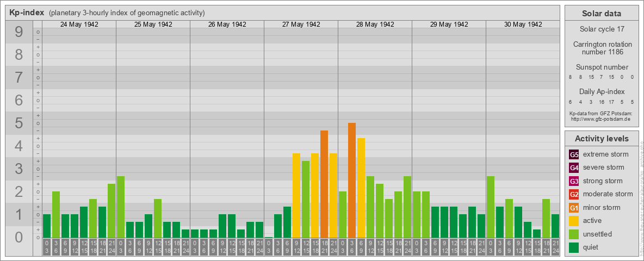644x261 pixels.
Task: Click the 24 May 3-6h light green bar
Action: 56,214
